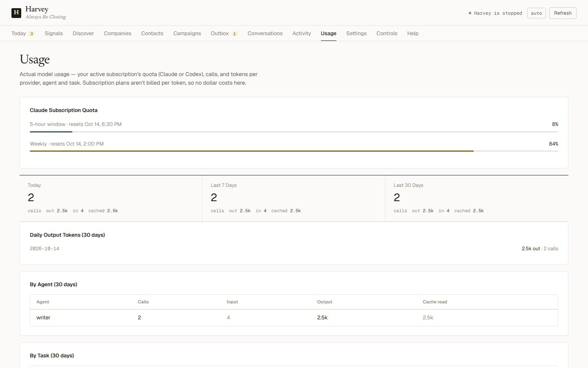Click the Outbox badge showing 1

point(235,34)
